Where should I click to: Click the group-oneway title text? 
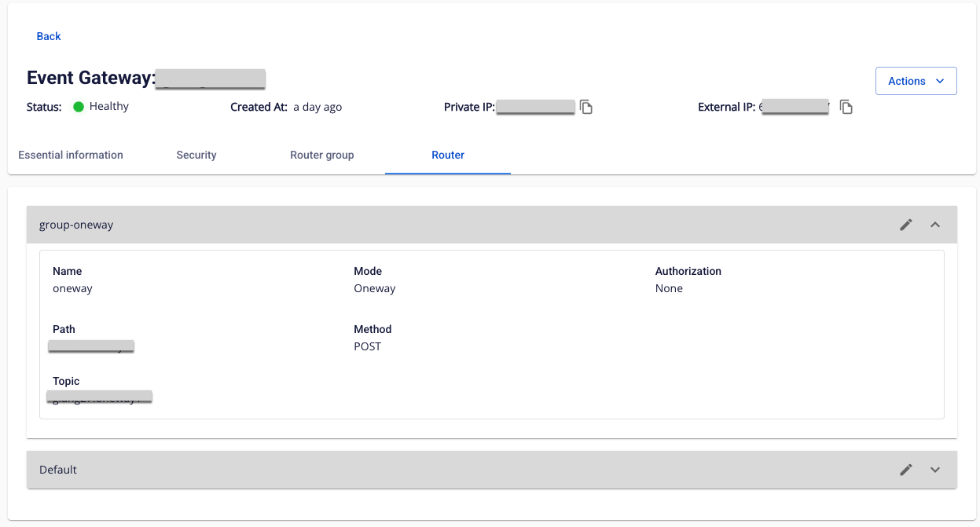pos(76,225)
